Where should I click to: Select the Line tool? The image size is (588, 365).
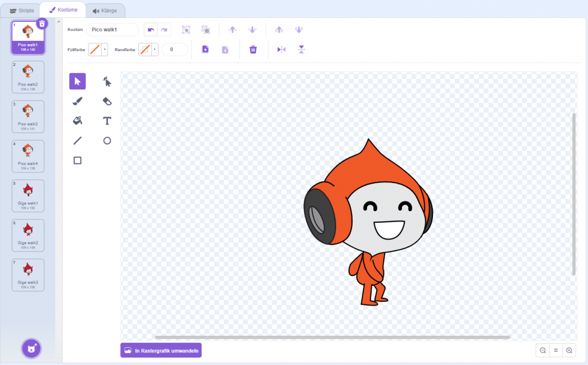pyautogui.click(x=78, y=141)
